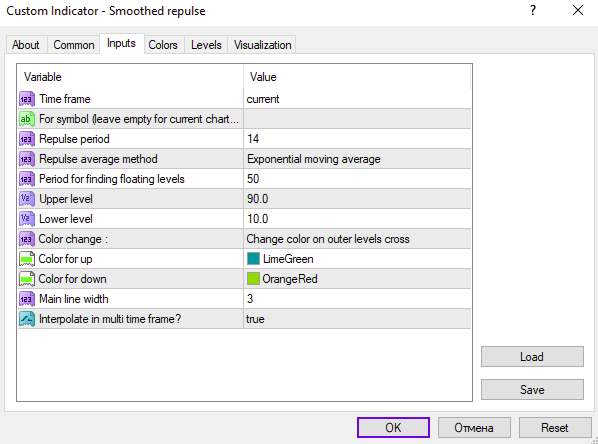Open the Levels tab
The height and width of the screenshot is (444, 598).
click(206, 45)
